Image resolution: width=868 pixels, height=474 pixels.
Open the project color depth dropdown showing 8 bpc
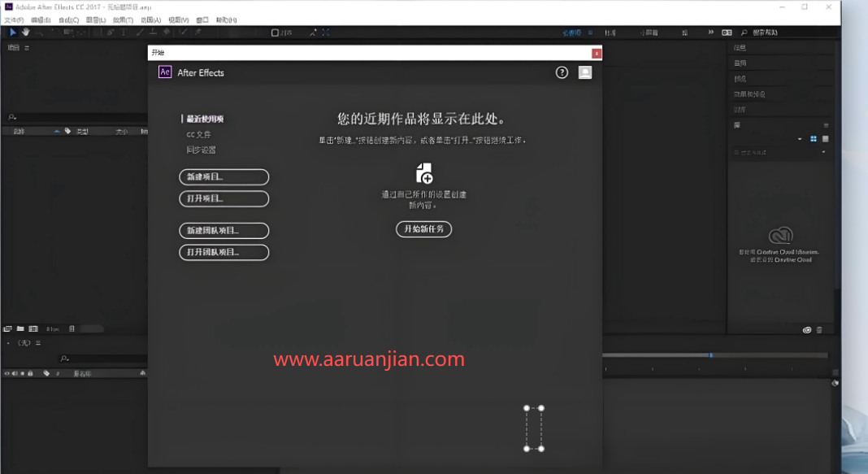coord(51,328)
